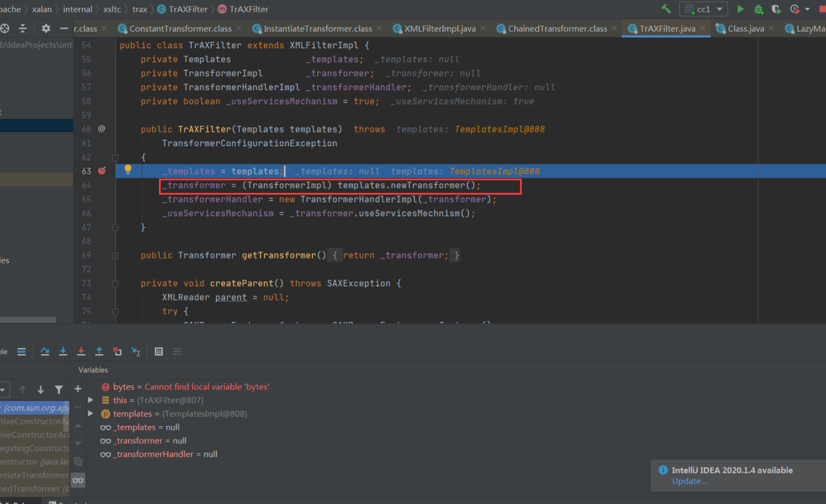This screenshot has width=826, height=504.
Task: Open the Evaluate Expression calculator icon
Action: pyautogui.click(x=159, y=352)
